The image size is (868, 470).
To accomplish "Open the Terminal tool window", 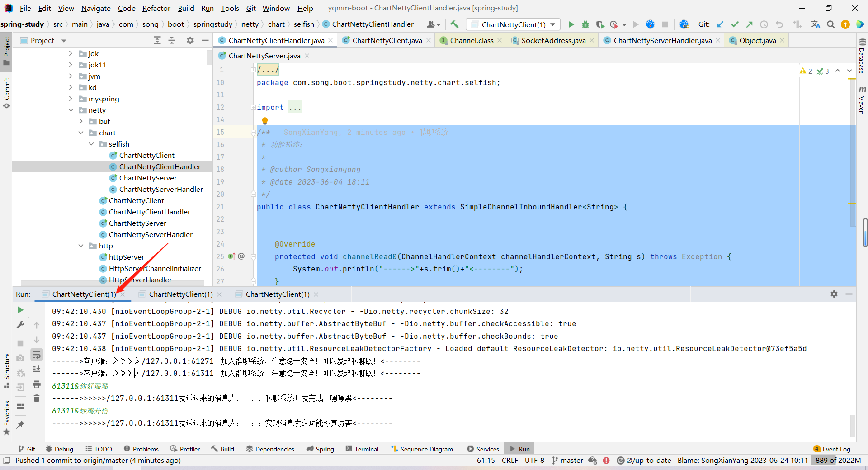I will click(x=362, y=449).
